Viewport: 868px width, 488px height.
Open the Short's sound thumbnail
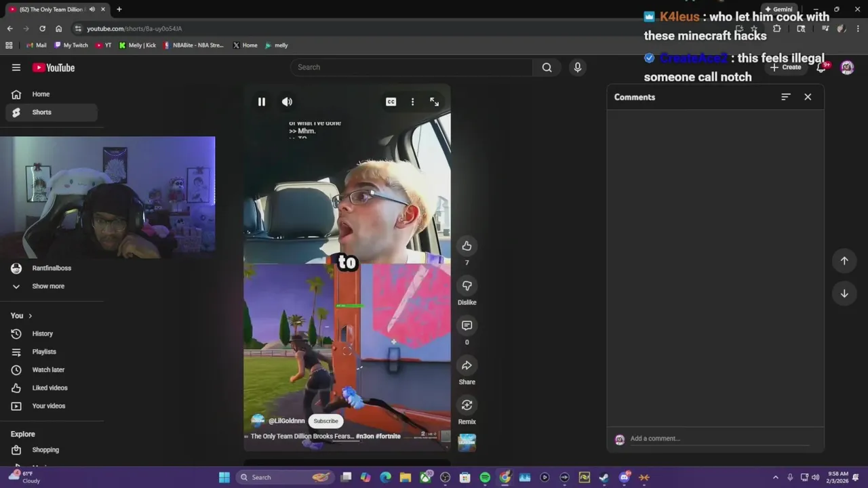pos(467,443)
